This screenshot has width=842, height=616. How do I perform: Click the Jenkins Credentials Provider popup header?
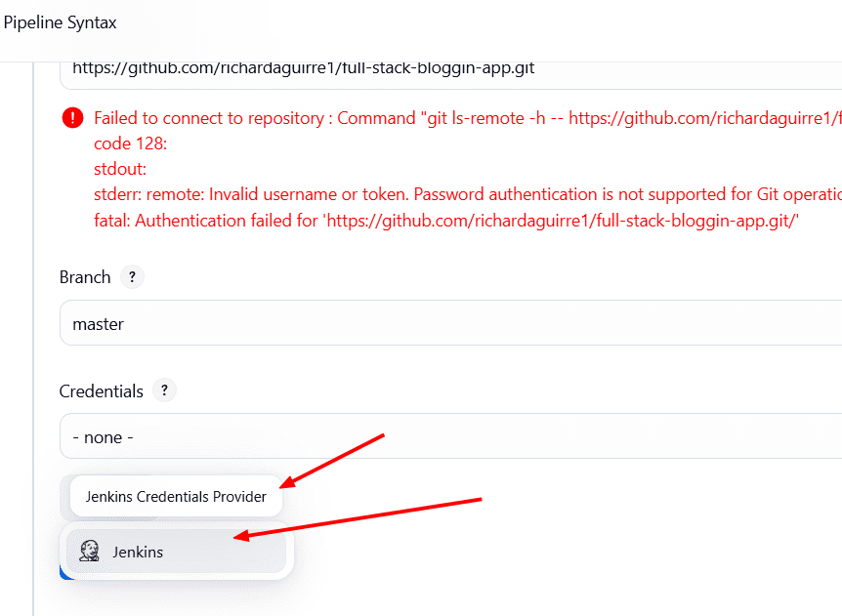[176, 496]
